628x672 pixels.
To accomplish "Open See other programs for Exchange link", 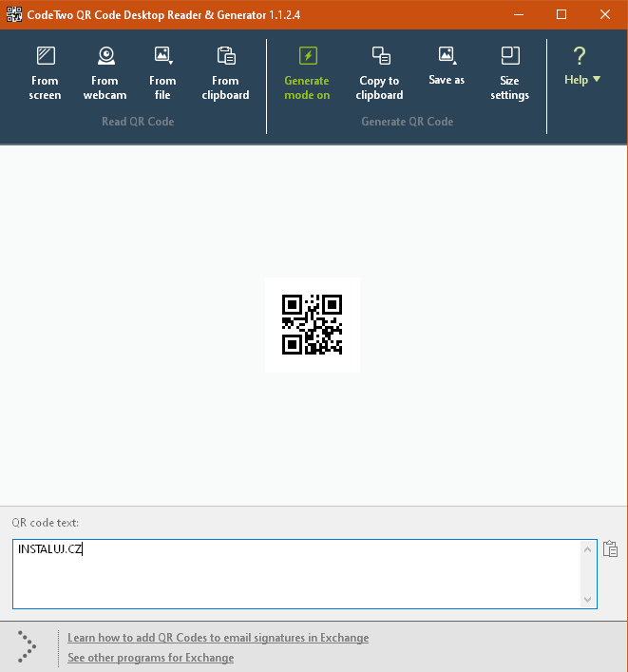I will pos(151,658).
